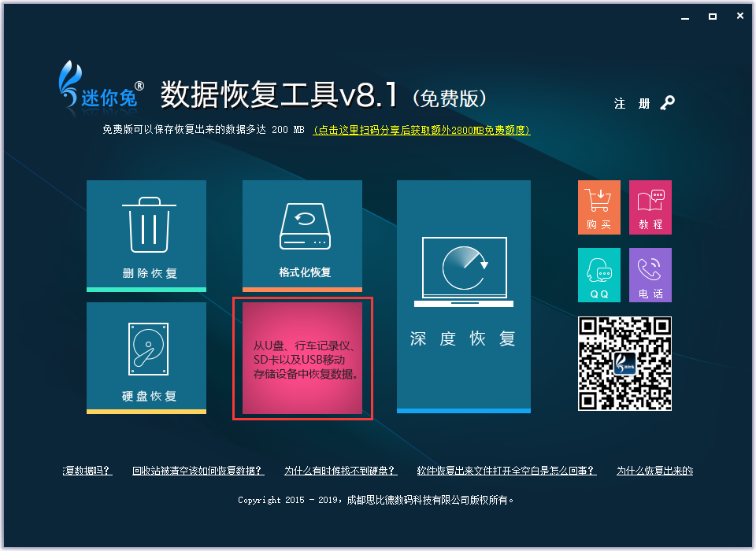Minimize the recovery tool window
Viewport: 756px width, 551px height.
pos(684,17)
